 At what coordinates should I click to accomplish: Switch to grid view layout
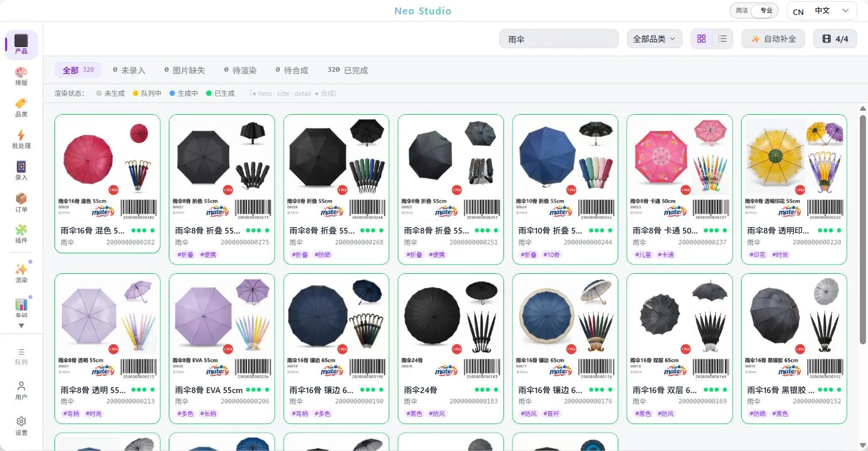point(702,39)
